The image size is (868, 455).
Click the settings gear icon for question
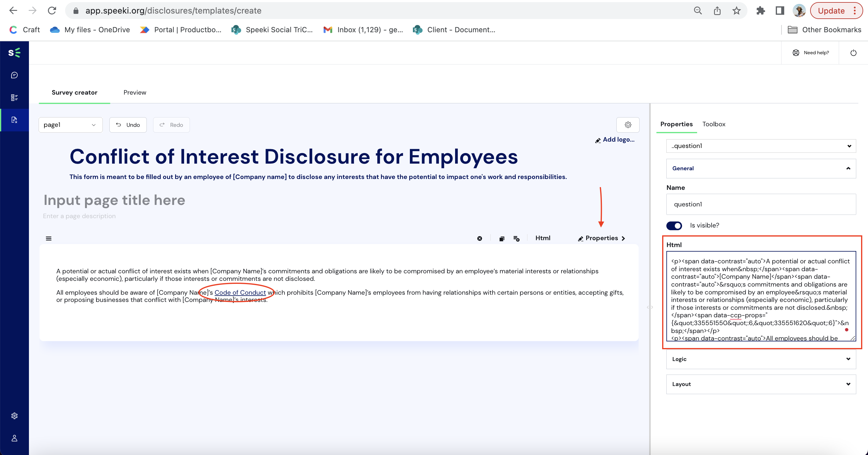tap(628, 124)
